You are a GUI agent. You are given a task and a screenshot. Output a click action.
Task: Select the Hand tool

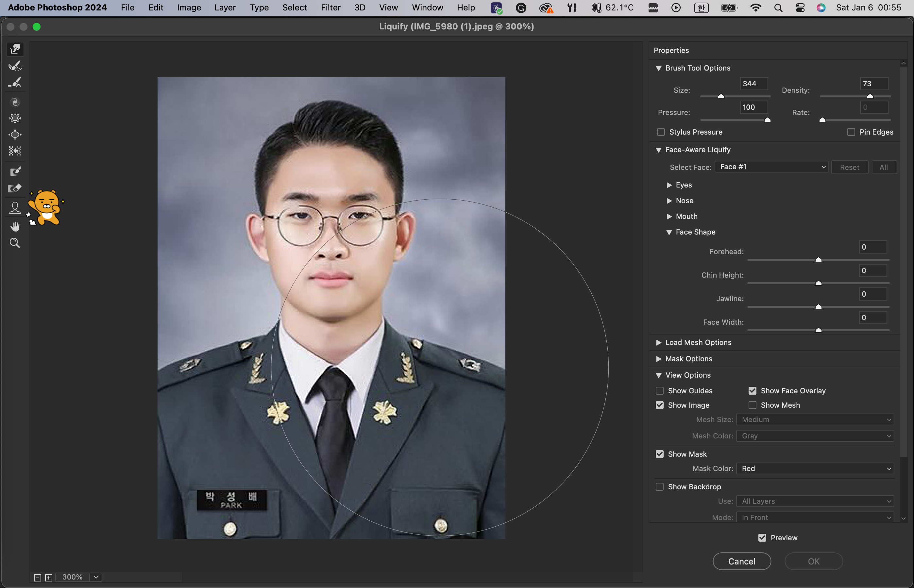(15, 227)
